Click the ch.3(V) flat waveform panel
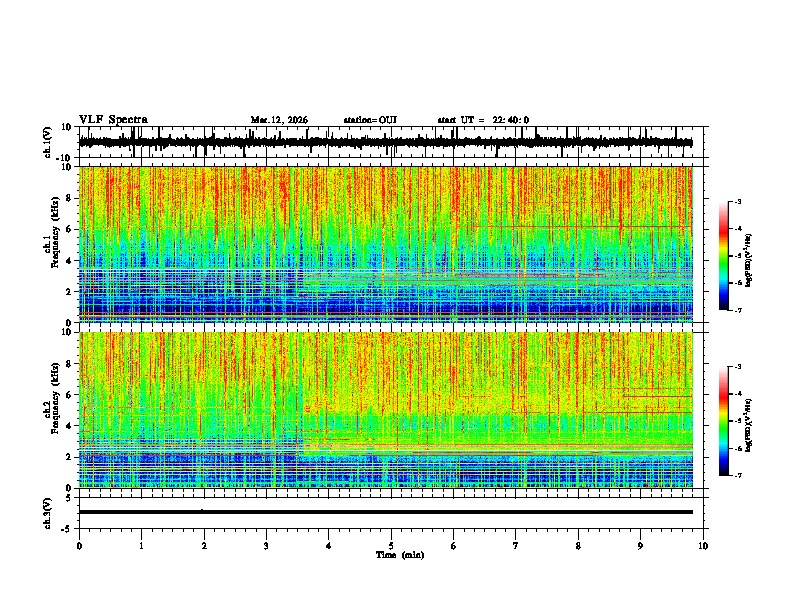 click(x=391, y=513)
